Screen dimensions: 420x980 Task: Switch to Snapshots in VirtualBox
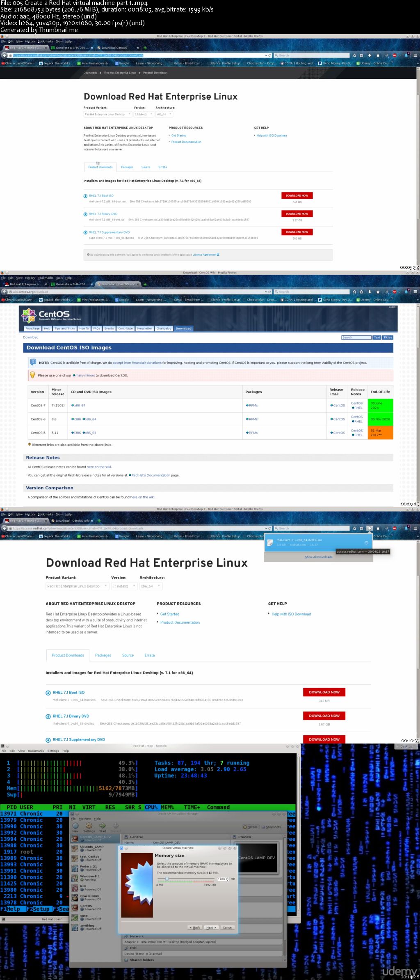pos(272,827)
